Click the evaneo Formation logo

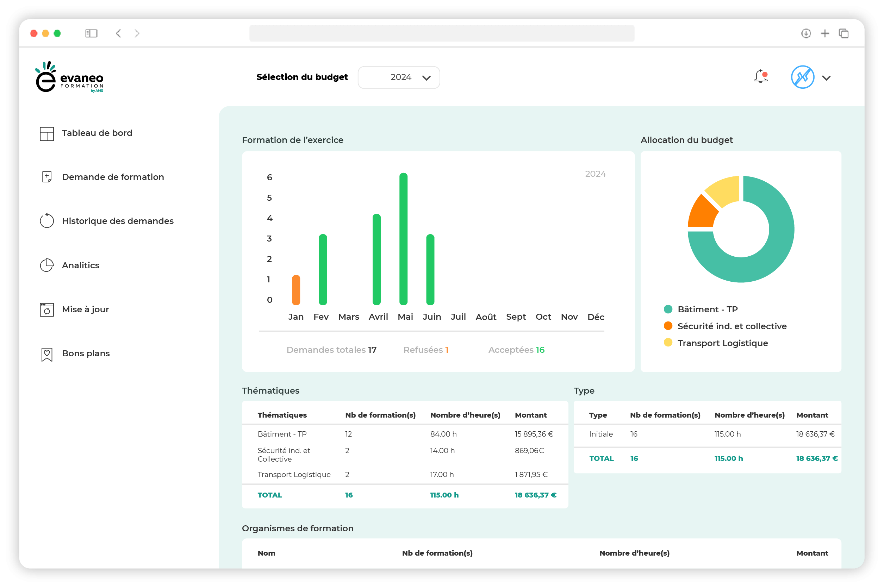[x=69, y=77]
